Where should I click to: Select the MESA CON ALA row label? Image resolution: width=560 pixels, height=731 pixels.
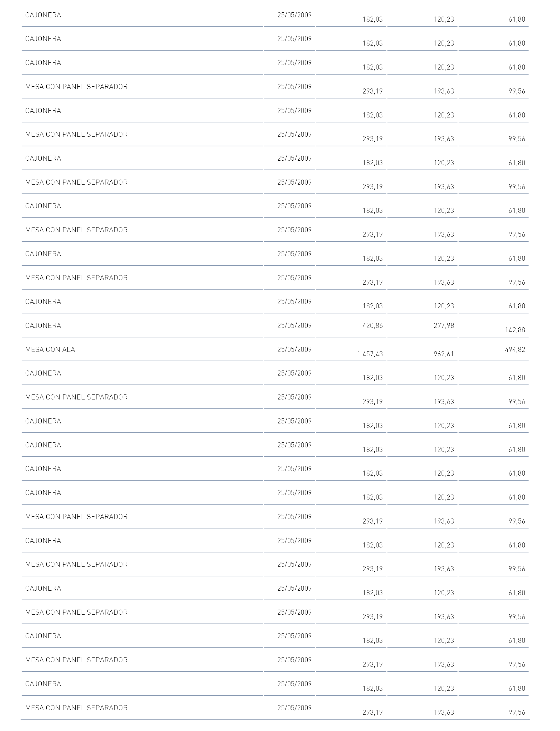coord(50,349)
